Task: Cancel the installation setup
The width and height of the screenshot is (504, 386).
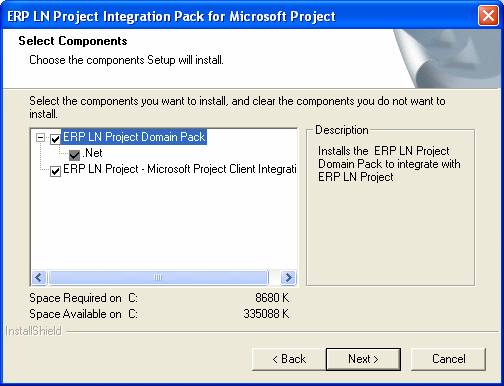Action: pos(448,359)
